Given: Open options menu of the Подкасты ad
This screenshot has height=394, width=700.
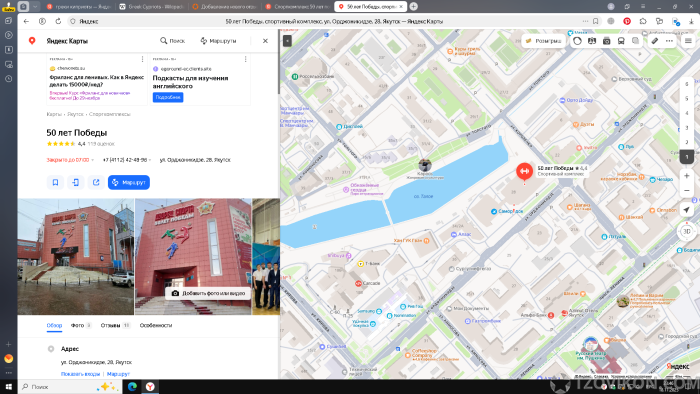Looking at the screenshot, I should pos(246,59).
